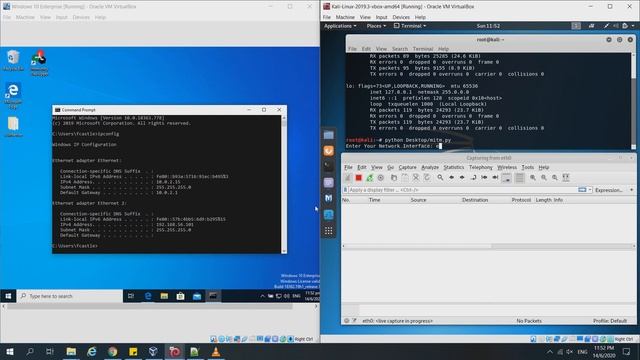Click the Wireshark resize columns icon

point(566,178)
